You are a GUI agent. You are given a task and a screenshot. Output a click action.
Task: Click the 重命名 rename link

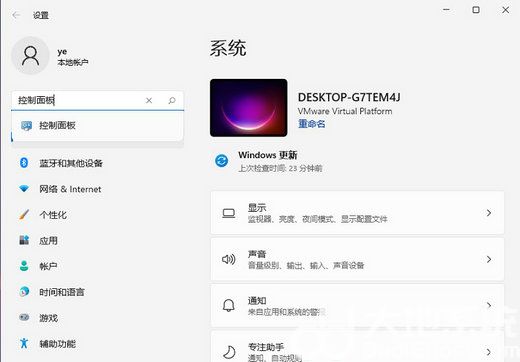(x=312, y=124)
